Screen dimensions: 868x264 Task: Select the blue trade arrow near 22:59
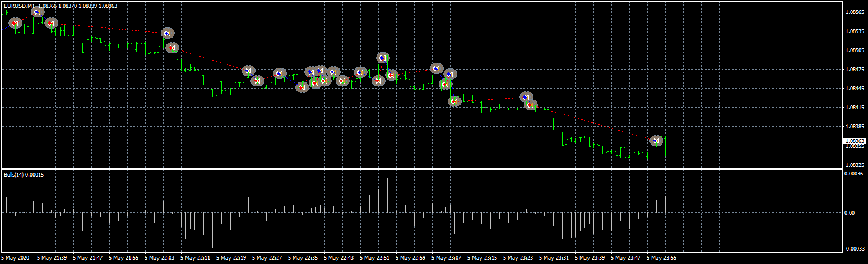pyautogui.click(x=437, y=68)
